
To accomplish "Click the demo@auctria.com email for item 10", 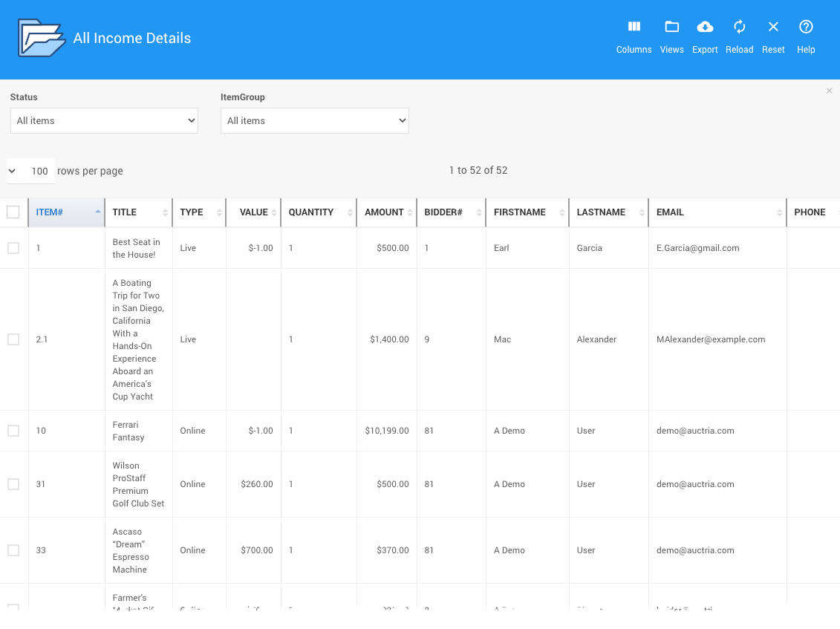I will [695, 431].
